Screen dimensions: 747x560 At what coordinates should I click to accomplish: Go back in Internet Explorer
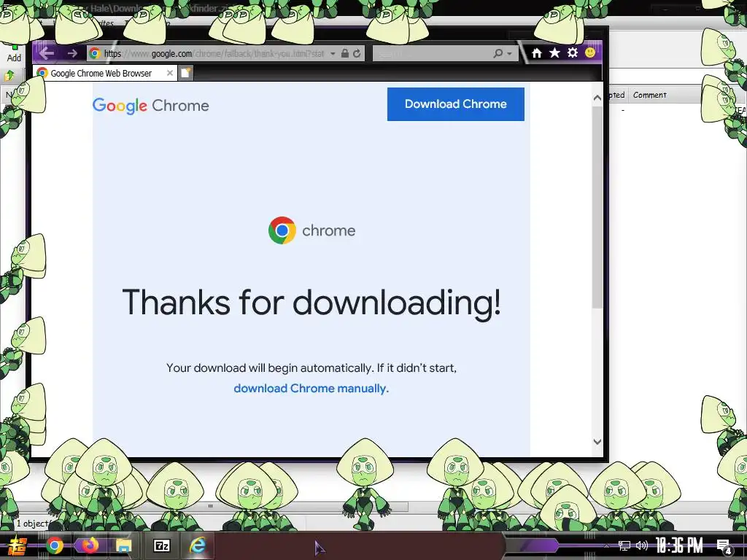coord(46,52)
